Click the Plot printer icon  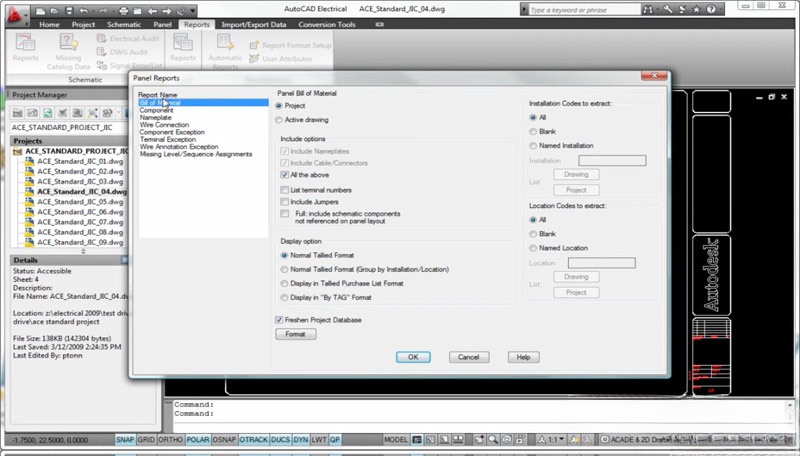(123, 10)
